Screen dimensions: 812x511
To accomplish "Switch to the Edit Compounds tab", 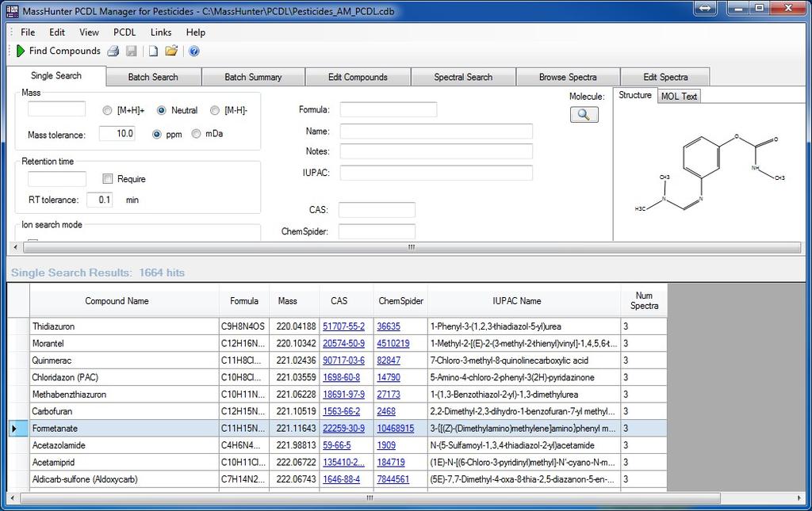I will [x=358, y=77].
